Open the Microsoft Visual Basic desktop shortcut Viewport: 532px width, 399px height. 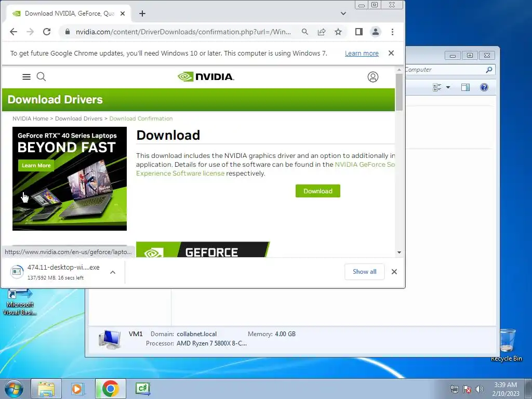tap(20, 303)
